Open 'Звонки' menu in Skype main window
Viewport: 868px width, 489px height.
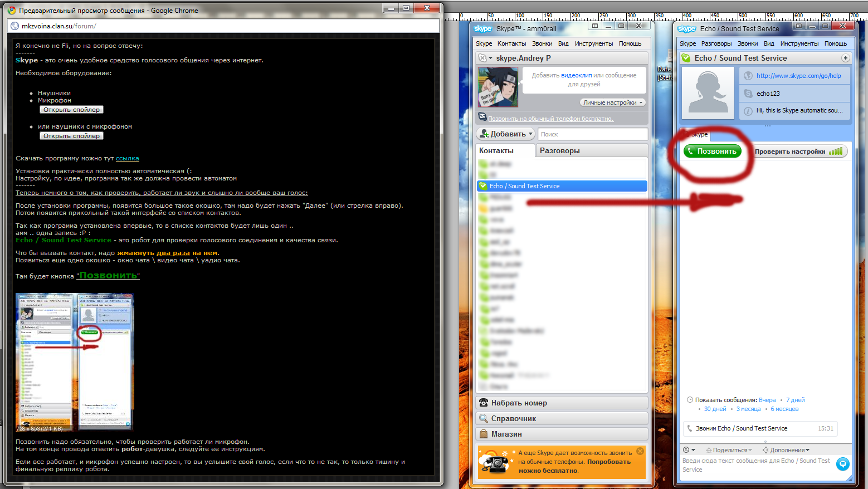542,43
